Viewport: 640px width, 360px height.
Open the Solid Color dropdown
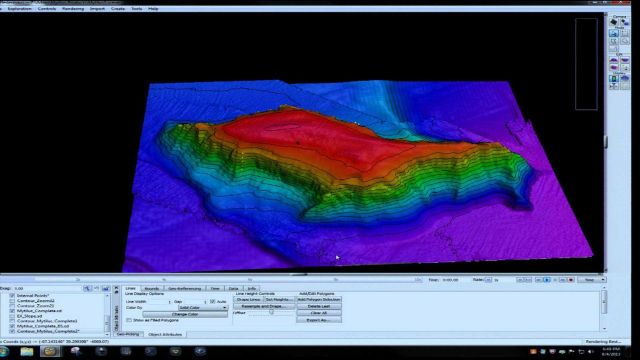tap(203, 307)
